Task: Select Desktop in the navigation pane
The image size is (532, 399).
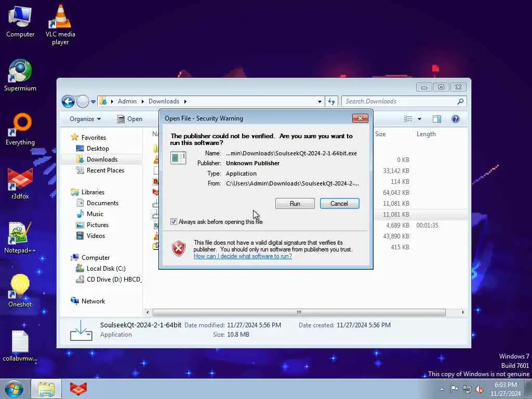Action: pyautogui.click(x=98, y=148)
